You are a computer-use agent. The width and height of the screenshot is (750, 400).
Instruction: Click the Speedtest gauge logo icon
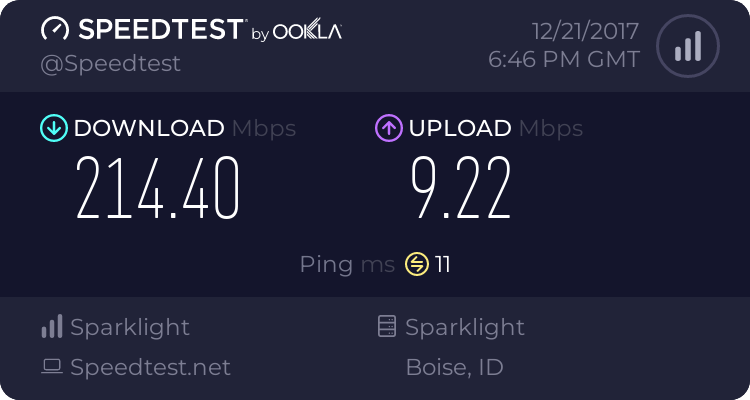pos(56,30)
